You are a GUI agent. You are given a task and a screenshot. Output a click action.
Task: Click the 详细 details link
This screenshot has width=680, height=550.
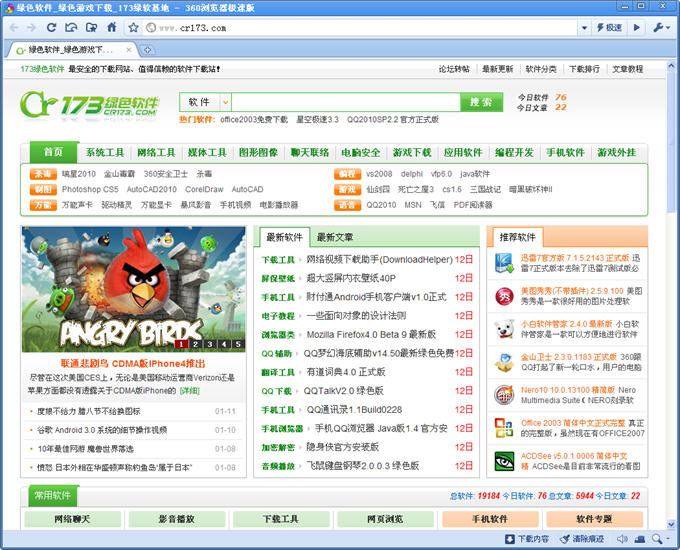coord(190,390)
